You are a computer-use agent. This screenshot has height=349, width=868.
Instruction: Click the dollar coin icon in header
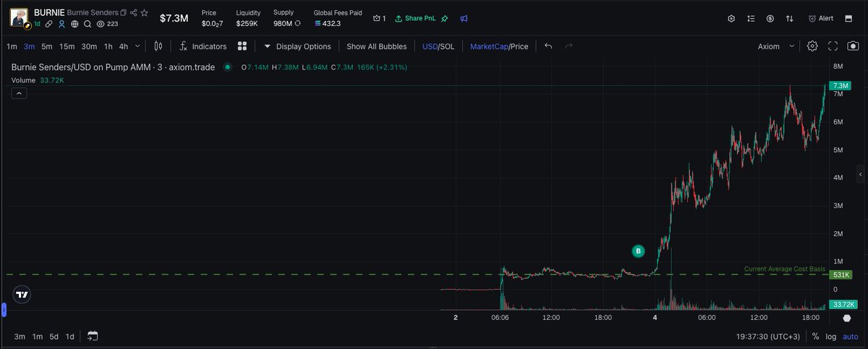tap(770, 18)
